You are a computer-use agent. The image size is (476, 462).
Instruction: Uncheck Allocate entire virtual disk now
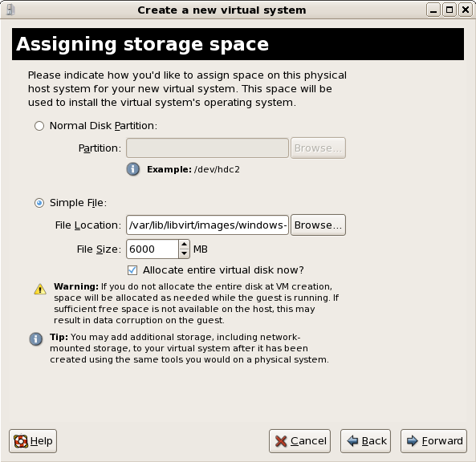(x=132, y=270)
